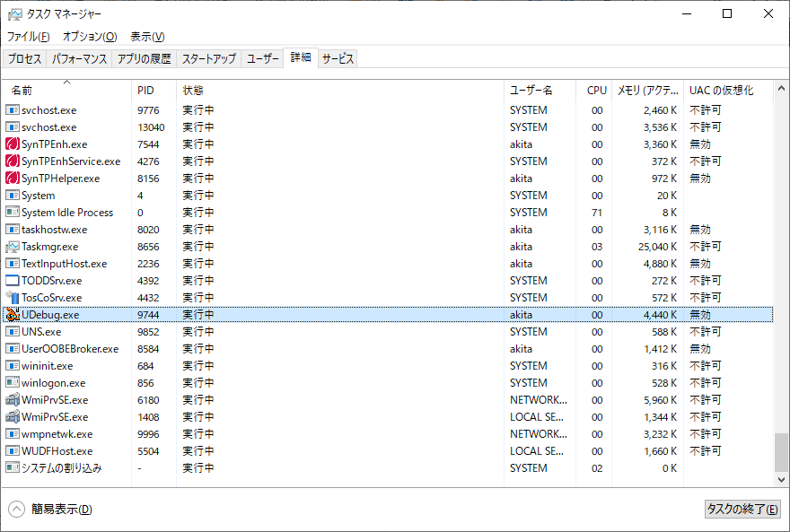This screenshot has height=532, width=790.
Task: Click the WUDFHost.exe process icon
Action: tap(12, 451)
